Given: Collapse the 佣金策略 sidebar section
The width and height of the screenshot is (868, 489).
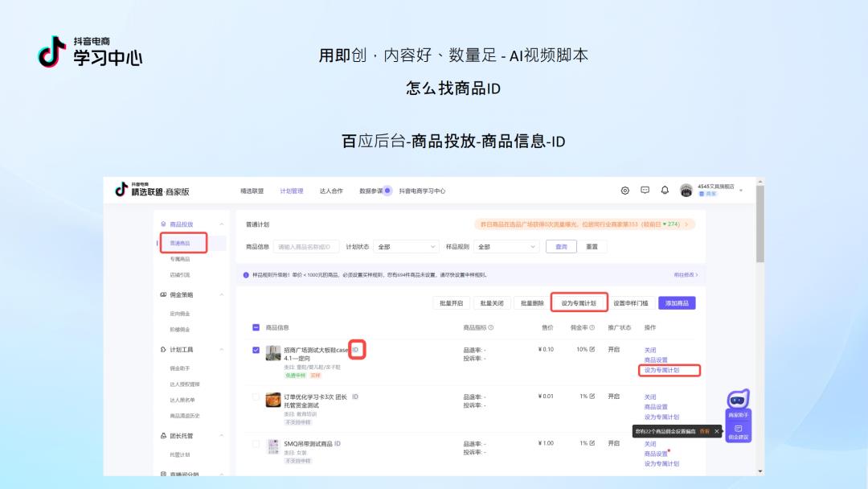Looking at the screenshot, I should point(222,294).
